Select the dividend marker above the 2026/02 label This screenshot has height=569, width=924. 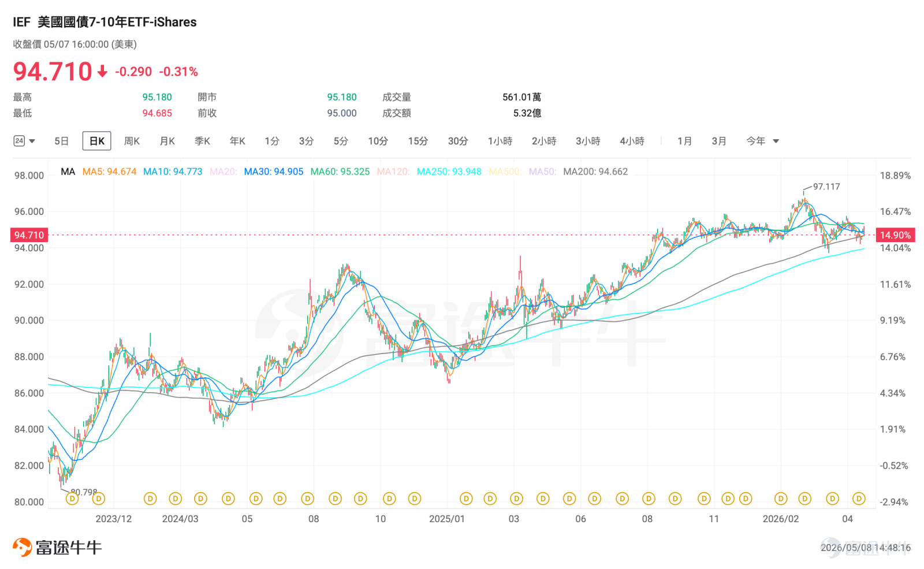point(781,498)
